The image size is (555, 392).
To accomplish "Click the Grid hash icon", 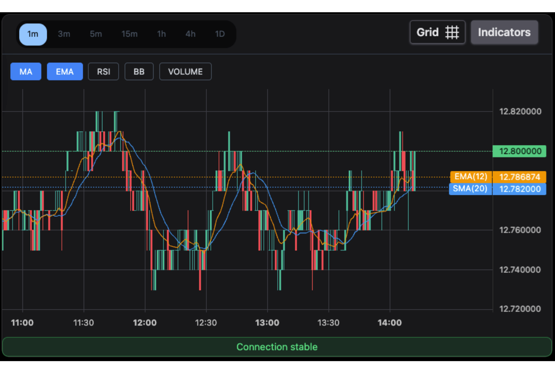I will click(452, 32).
